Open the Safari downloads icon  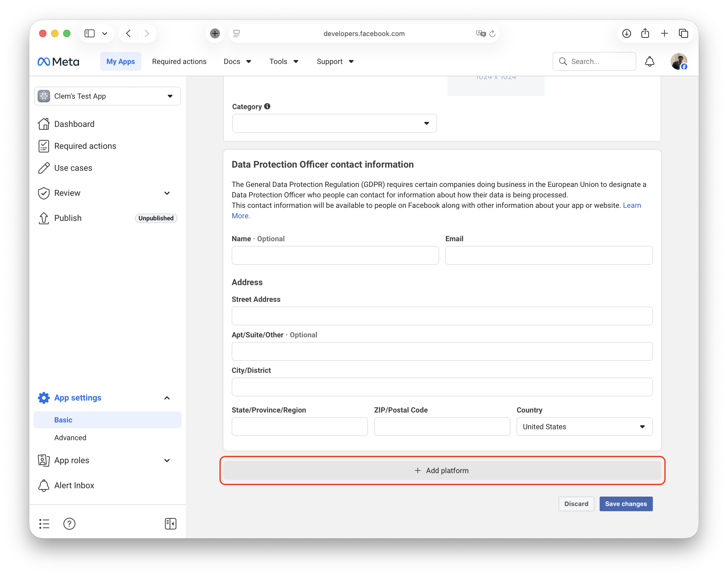point(627,33)
